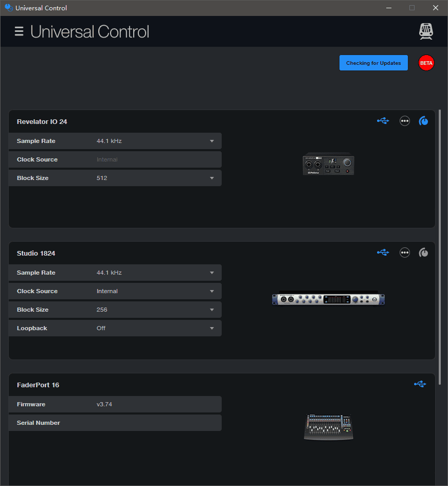Click the Studio 1824 rack device image
Image resolution: width=448 pixels, height=486 pixels.
coord(328,298)
